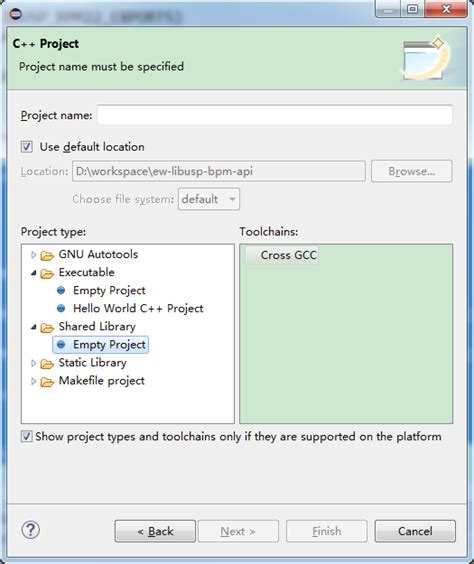Expand the Static Library tree node
This screenshot has width=474, height=564.
[x=33, y=363]
